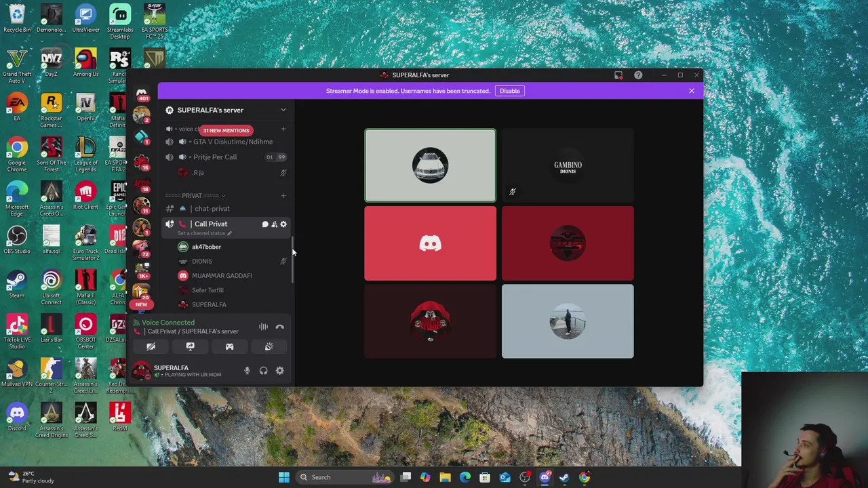Open Windows Start menu
The height and width of the screenshot is (488, 868).
[284, 477]
